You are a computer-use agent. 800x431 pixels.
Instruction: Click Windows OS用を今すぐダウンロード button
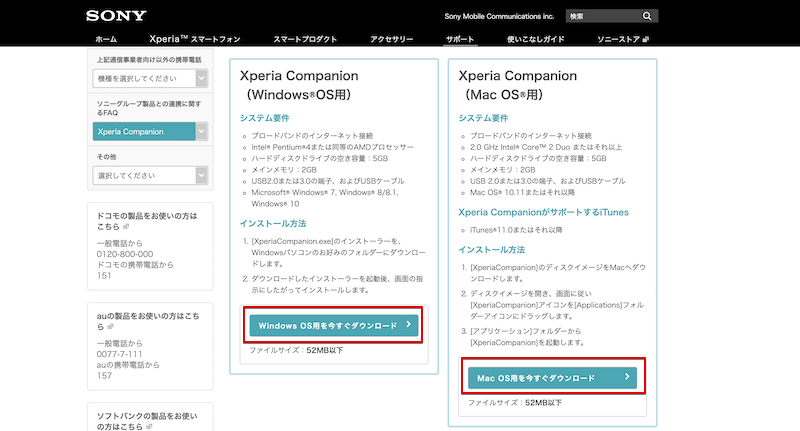click(326, 326)
